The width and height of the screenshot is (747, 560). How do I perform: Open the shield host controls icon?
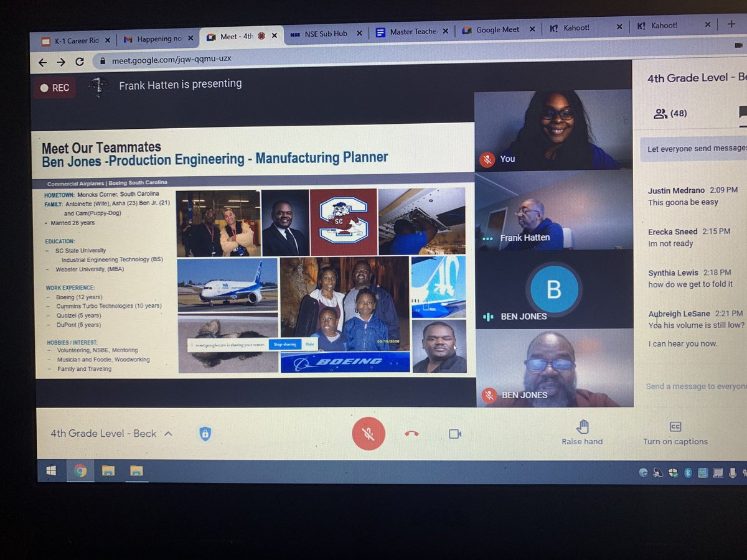[x=205, y=434]
